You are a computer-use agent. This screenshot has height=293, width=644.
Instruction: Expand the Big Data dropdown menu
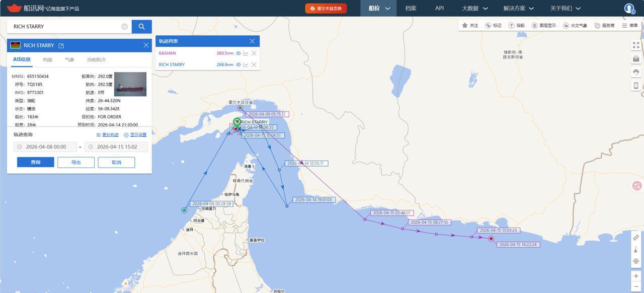click(x=474, y=8)
